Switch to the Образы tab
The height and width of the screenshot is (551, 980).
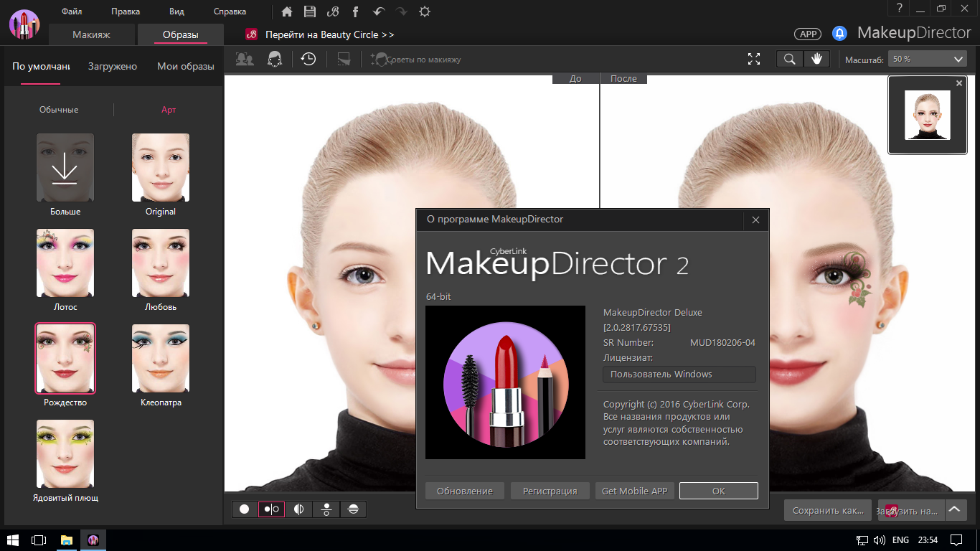click(x=180, y=34)
